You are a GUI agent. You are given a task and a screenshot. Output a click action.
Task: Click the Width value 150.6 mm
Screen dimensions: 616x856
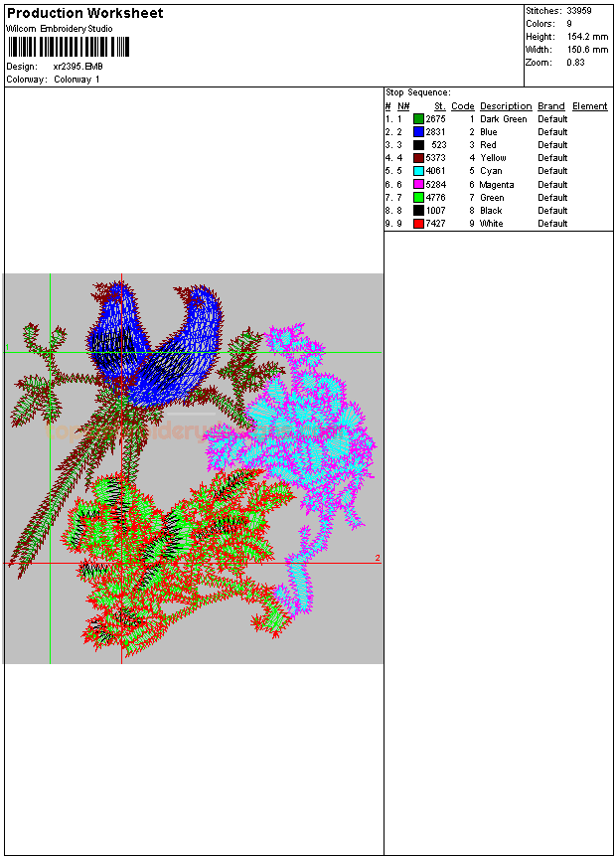click(x=587, y=49)
